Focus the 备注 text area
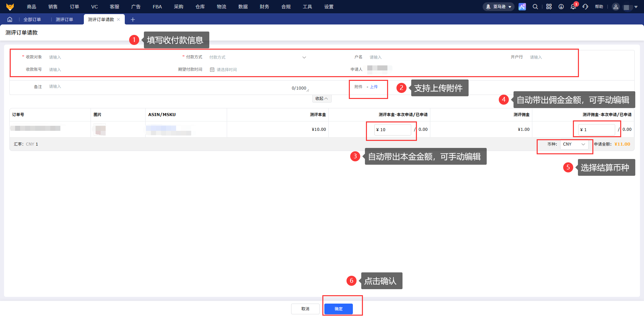This screenshot has height=317, width=644. (x=178, y=87)
